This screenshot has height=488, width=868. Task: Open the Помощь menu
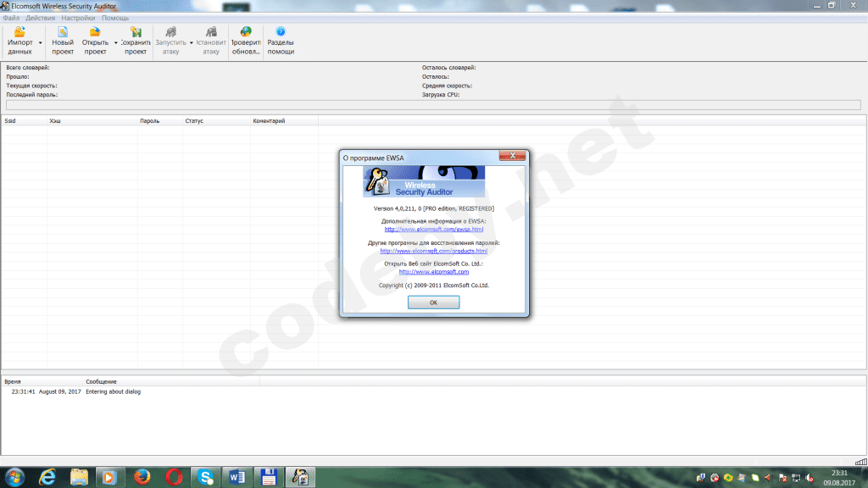[115, 18]
